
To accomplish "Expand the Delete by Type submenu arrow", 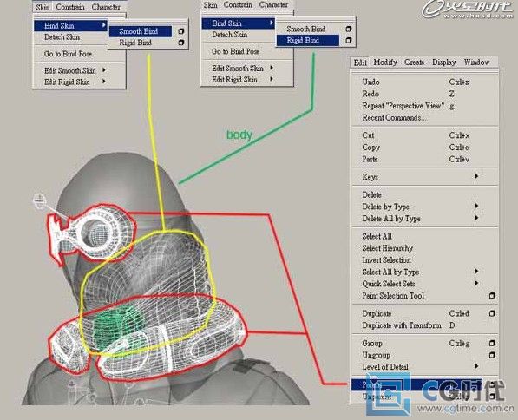I will (x=476, y=207).
